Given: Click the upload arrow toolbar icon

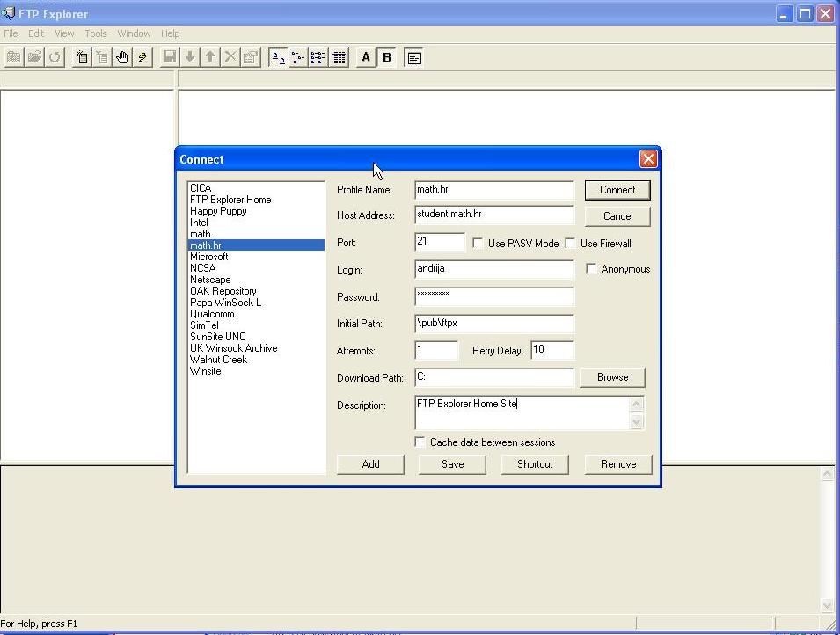Looking at the screenshot, I should tap(210, 57).
